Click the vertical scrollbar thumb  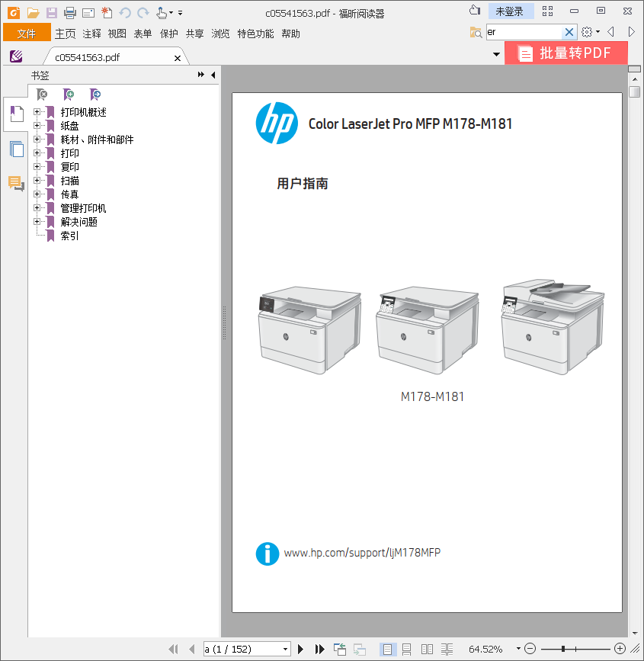[x=634, y=92]
